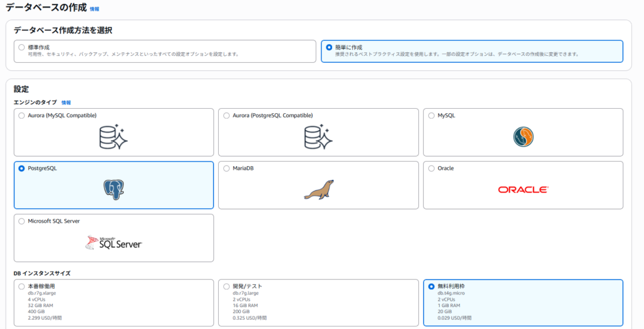Image resolution: width=644 pixels, height=329 pixels.
Task: Select the 簡単に作成 radio button
Action: pyautogui.click(x=328, y=47)
